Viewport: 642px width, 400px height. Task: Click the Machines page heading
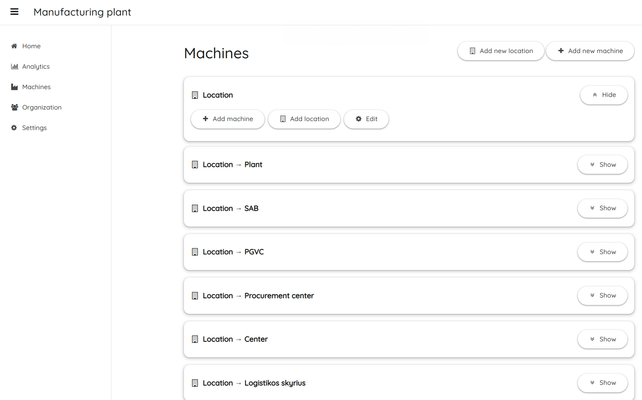coord(216,53)
